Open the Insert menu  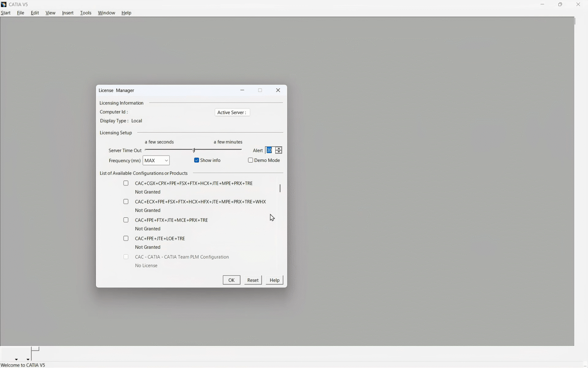[68, 13]
